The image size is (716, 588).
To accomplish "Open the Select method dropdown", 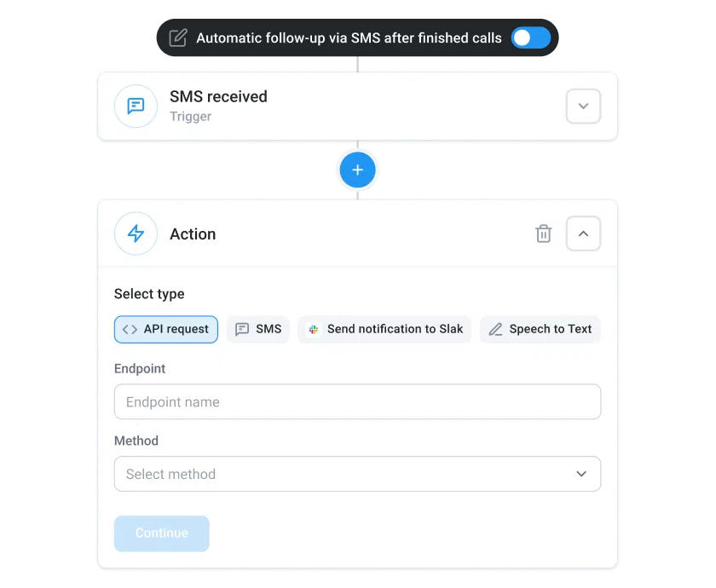I will pos(357,474).
